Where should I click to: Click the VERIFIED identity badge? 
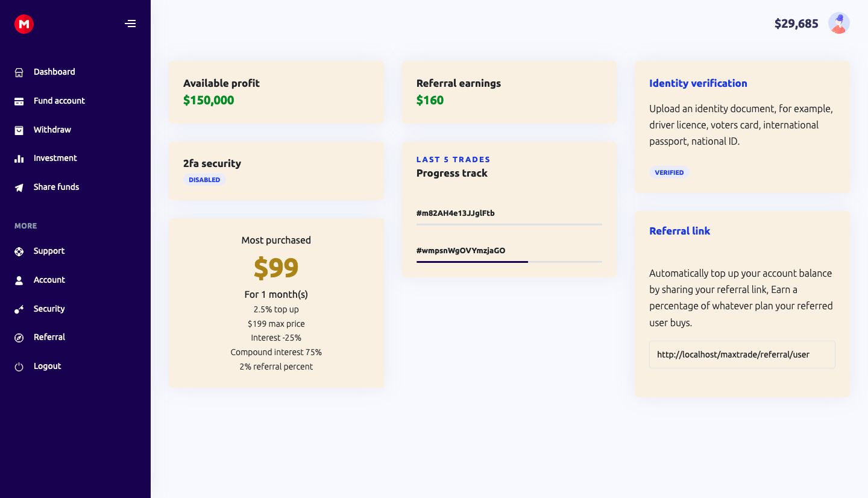coord(669,172)
